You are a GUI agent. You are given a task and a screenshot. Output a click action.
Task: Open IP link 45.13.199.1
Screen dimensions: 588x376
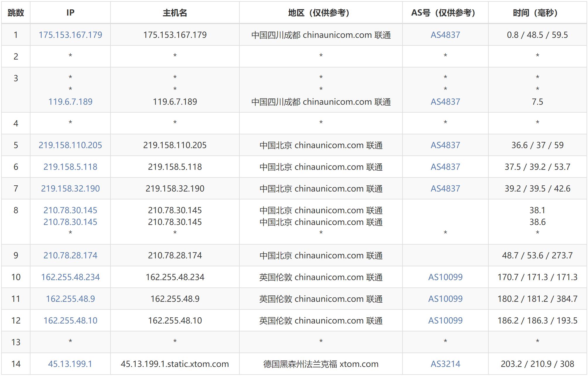70,364
